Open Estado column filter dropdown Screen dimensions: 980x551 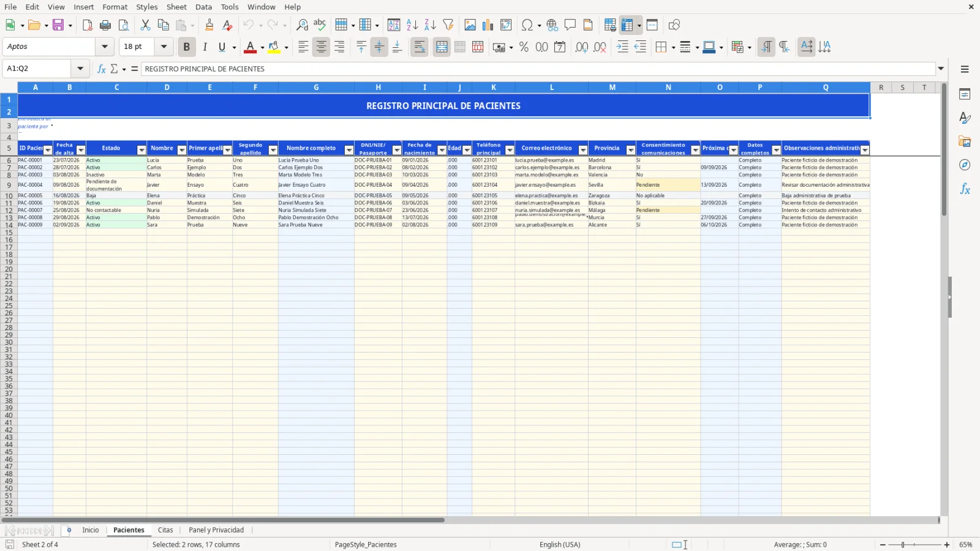[x=141, y=150]
